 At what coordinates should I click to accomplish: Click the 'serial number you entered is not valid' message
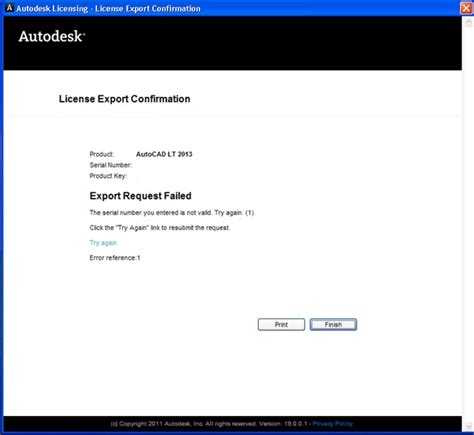[x=172, y=213]
